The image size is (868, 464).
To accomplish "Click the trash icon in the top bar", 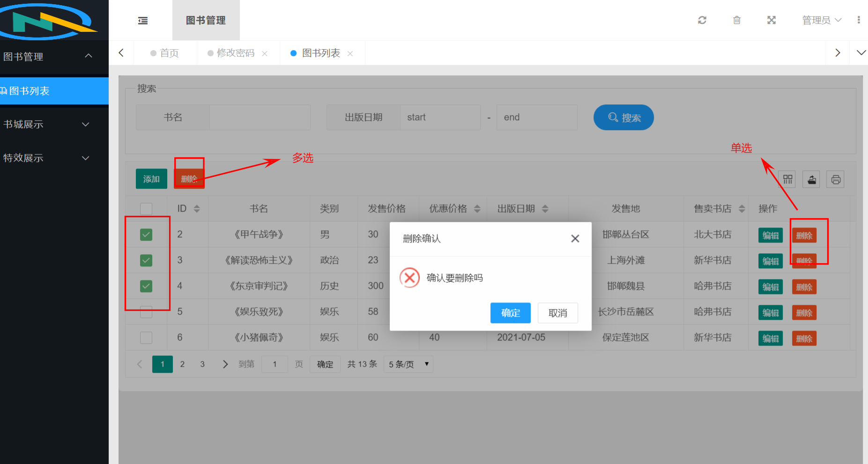I will click(x=737, y=20).
